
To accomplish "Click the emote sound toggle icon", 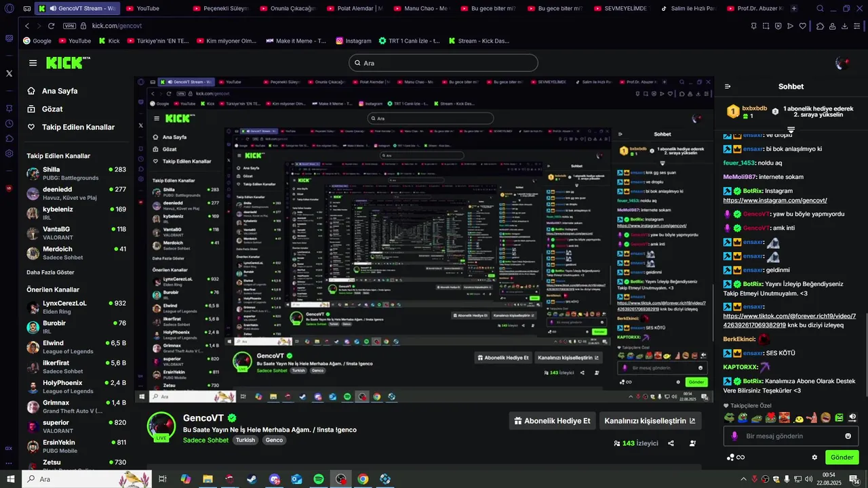I will pyautogui.click(x=852, y=418).
